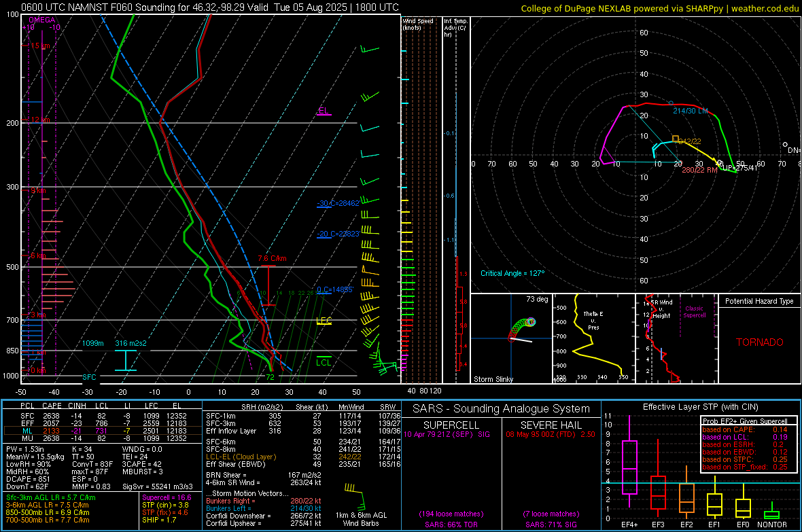Click the 1099m effective inflow base label
The width and height of the screenshot is (802, 532).
92,343
